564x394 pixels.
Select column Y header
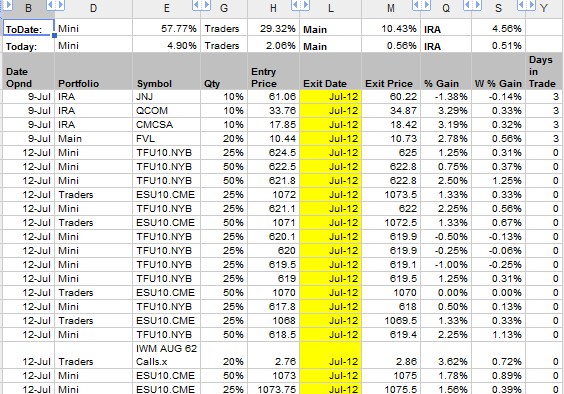pyautogui.click(x=545, y=9)
